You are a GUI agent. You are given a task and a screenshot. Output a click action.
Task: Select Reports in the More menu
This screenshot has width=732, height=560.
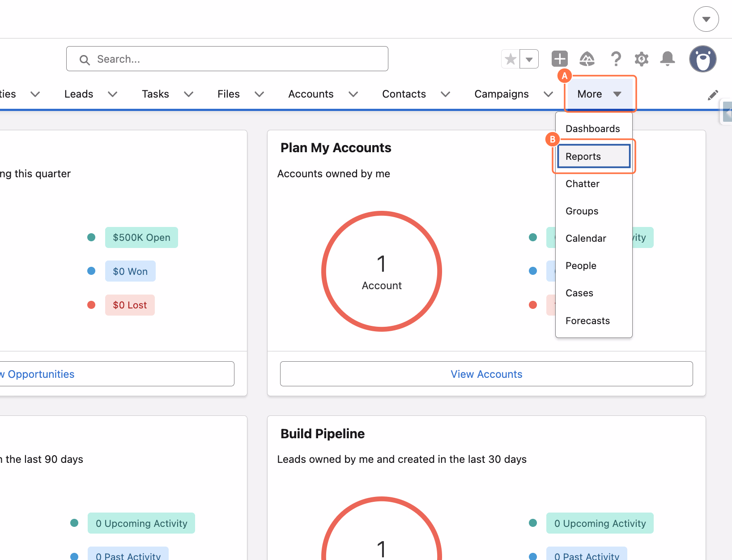(x=594, y=156)
